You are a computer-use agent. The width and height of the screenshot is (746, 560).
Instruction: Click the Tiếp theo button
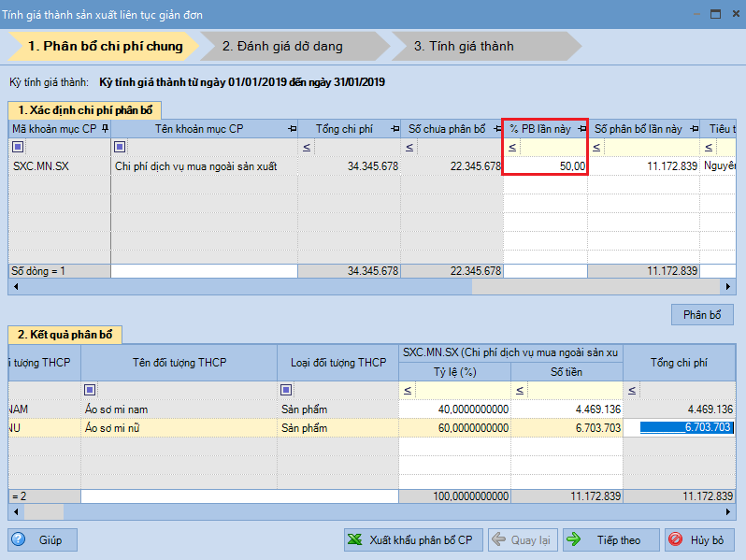click(x=606, y=539)
